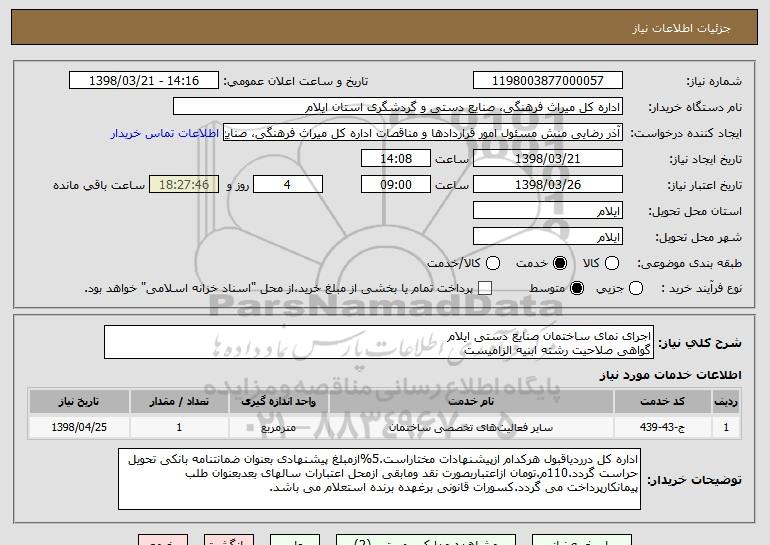Click the اطلاعات خدمات مورد نیاز heading
Viewport: 770px width, 545px height.
pyautogui.click(x=670, y=375)
